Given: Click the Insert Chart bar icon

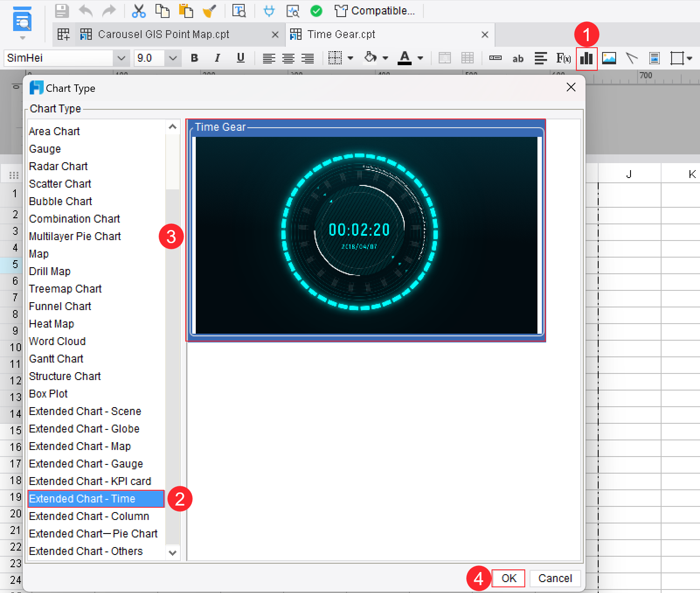Looking at the screenshot, I should [x=586, y=58].
